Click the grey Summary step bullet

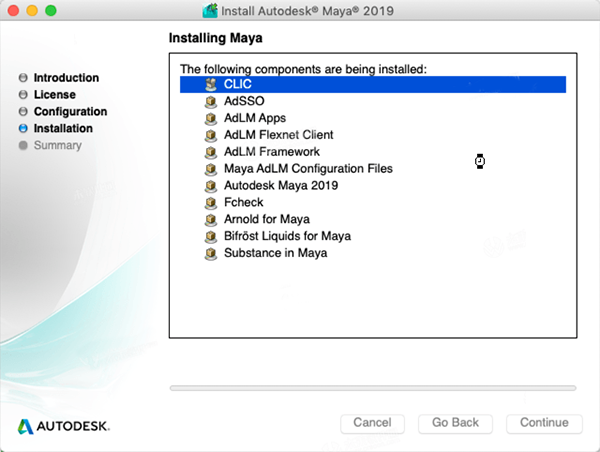coord(23,145)
